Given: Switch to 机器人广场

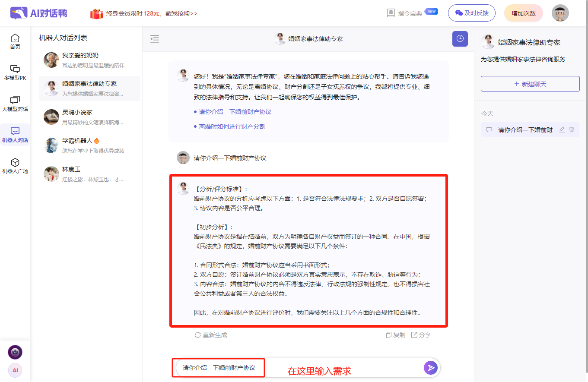Looking at the screenshot, I should (x=15, y=165).
